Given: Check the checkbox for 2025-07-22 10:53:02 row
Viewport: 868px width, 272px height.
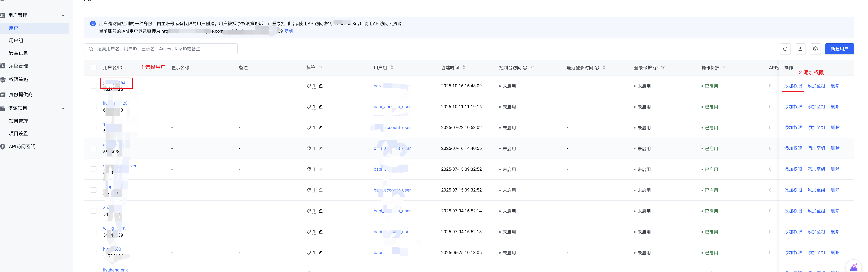Looking at the screenshot, I should (94, 127).
